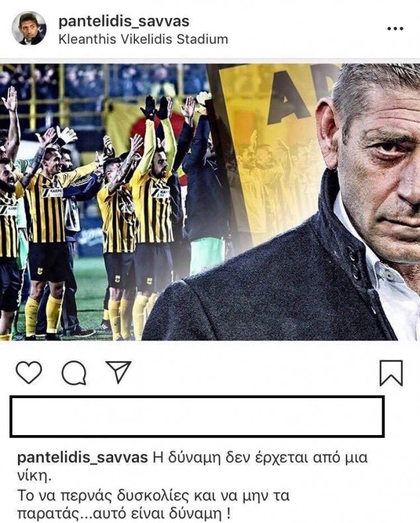Open comments via the speech bubble icon

[x=74, y=373]
